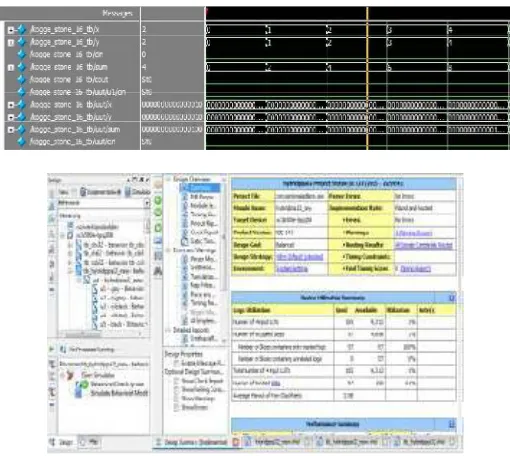Click the Messages column header in waveform

[x=117, y=13]
